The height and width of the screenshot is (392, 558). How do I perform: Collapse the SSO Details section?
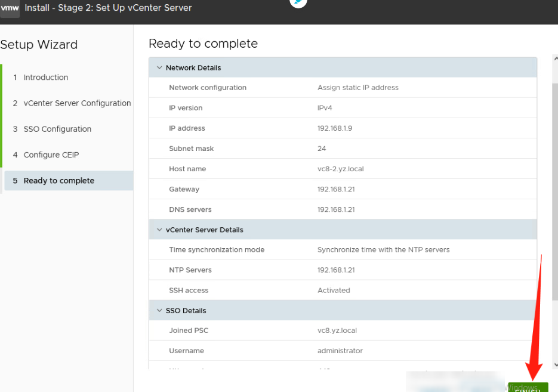159,310
